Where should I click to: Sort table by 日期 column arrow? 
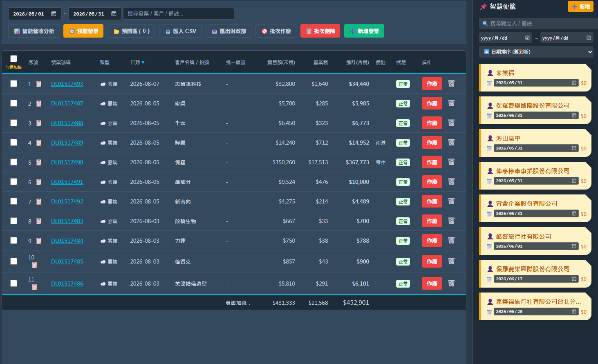click(143, 63)
